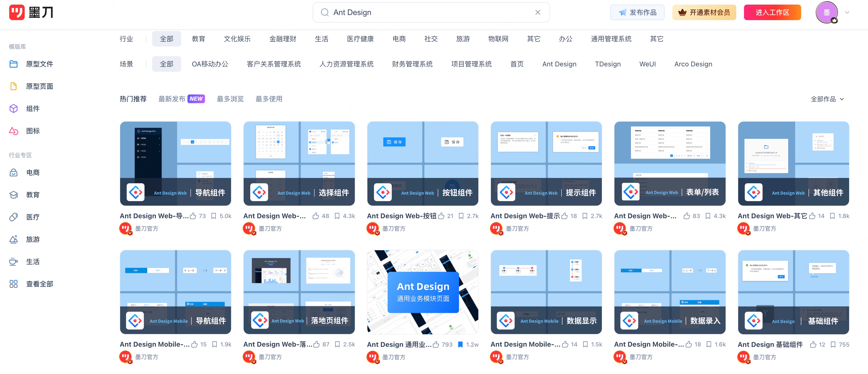Click the 开通素材会员 button
Viewport: 868px width, 374px height.
704,12
